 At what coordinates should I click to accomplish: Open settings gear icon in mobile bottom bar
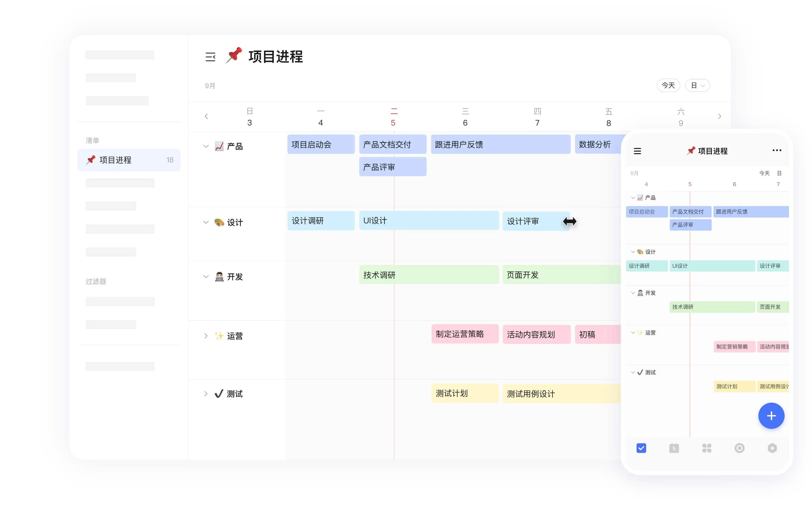[772, 448]
